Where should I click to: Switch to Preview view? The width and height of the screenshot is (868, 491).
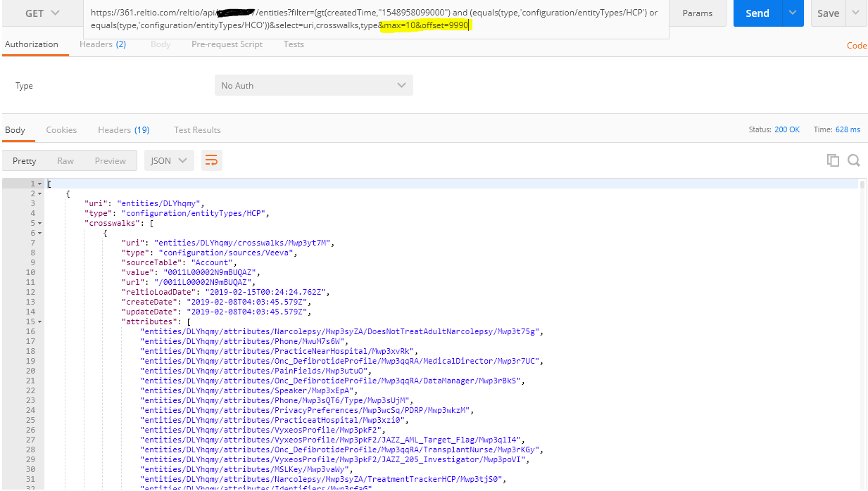[x=111, y=160]
